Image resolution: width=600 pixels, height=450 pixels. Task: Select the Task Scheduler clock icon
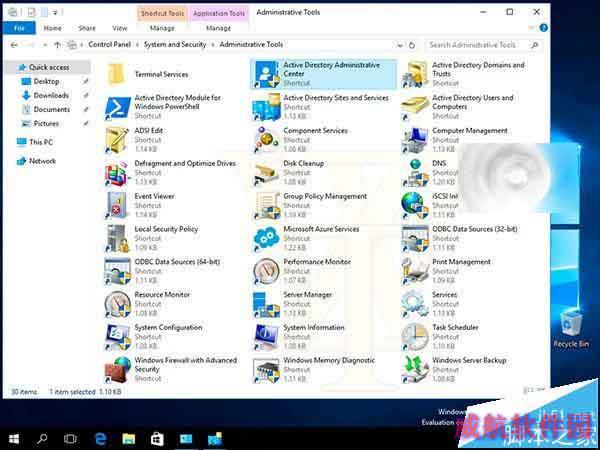pos(416,338)
